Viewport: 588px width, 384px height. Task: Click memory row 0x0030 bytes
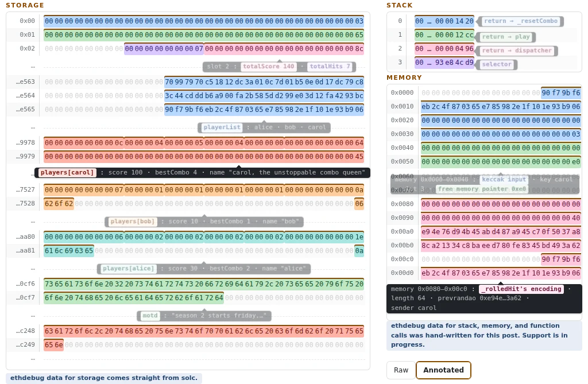501,134
